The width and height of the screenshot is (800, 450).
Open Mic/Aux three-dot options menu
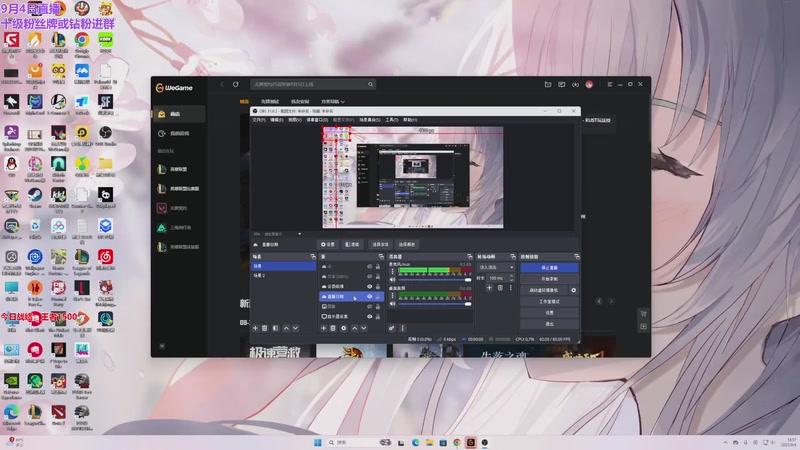coord(392,271)
